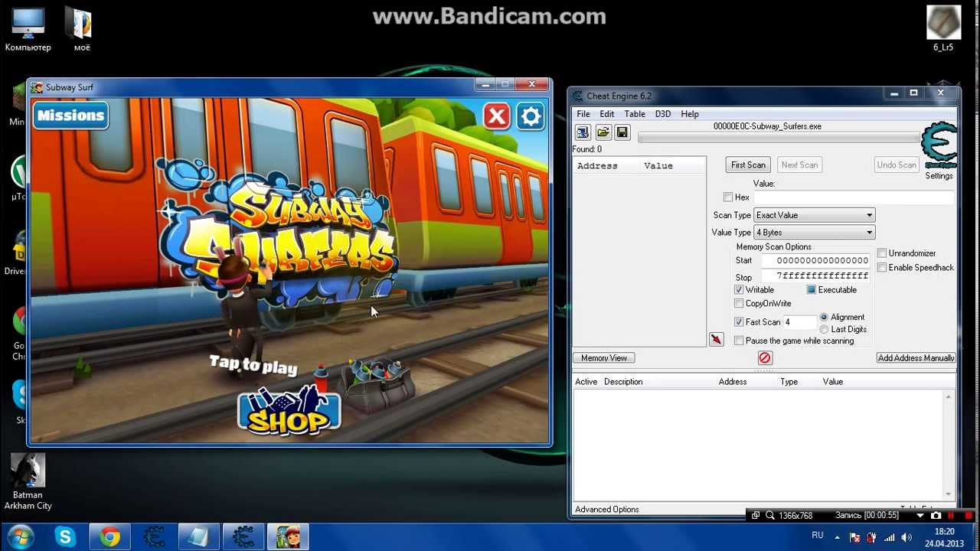Toggle the Hex checkbox
The height and width of the screenshot is (551, 980).
click(x=728, y=197)
